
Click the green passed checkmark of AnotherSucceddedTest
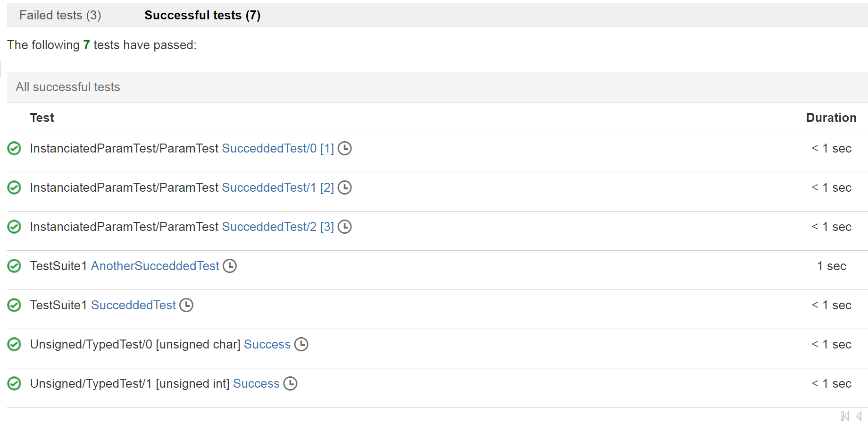15,266
